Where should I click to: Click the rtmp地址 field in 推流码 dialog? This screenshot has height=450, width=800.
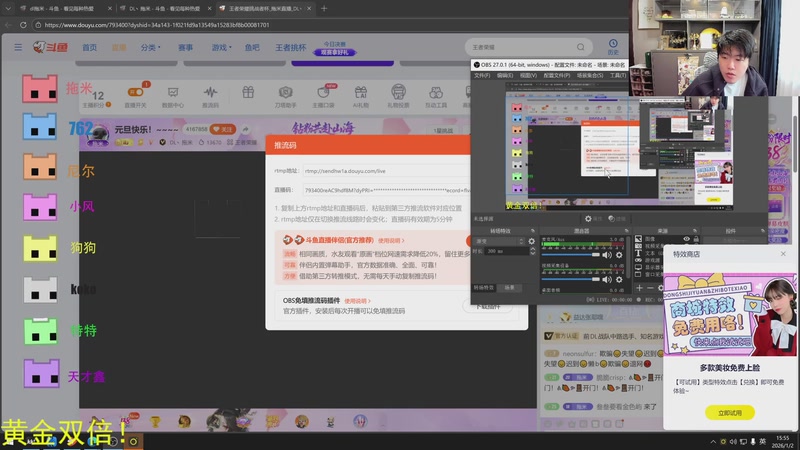click(386, 171)
